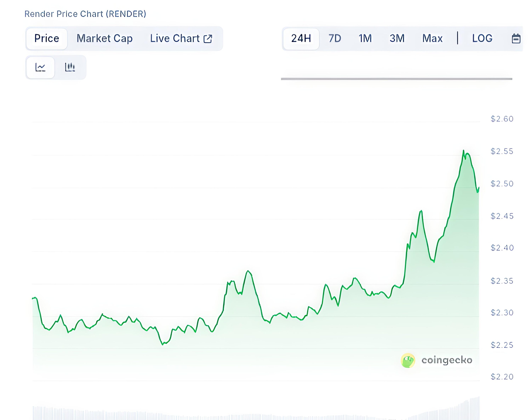The image size is (531, 420).
Task: Click the $2.60 axis label
Action: coord(502,119)
